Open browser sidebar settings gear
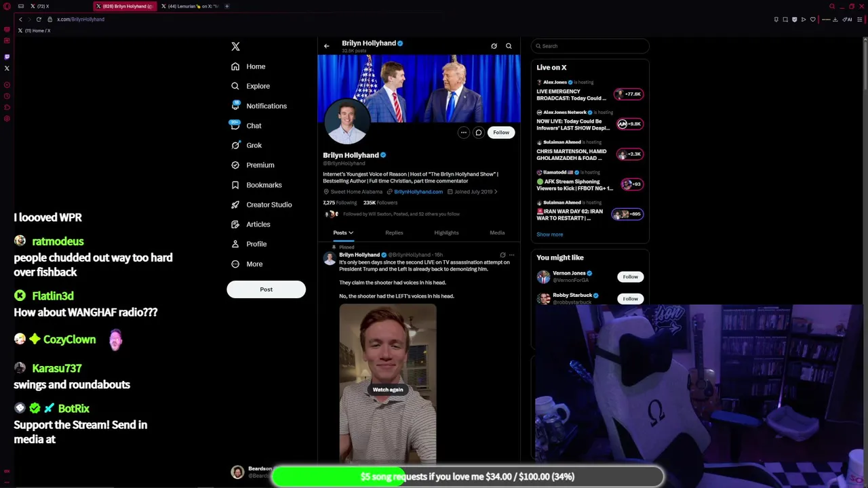Viewport: 868px width, 488px height. point(7,119)
